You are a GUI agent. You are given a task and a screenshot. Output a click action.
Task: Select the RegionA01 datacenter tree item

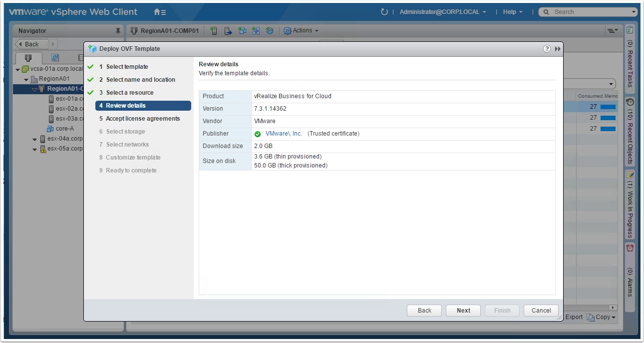[x=50, y=79]
